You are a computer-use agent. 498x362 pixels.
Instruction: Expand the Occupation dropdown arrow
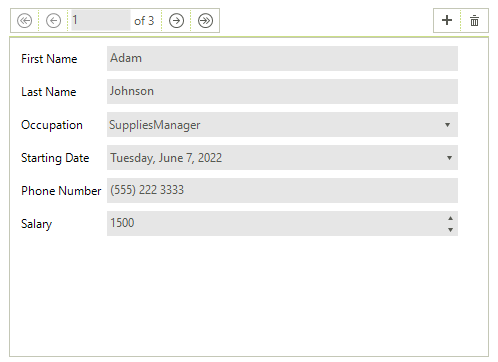tap(447, 125)
